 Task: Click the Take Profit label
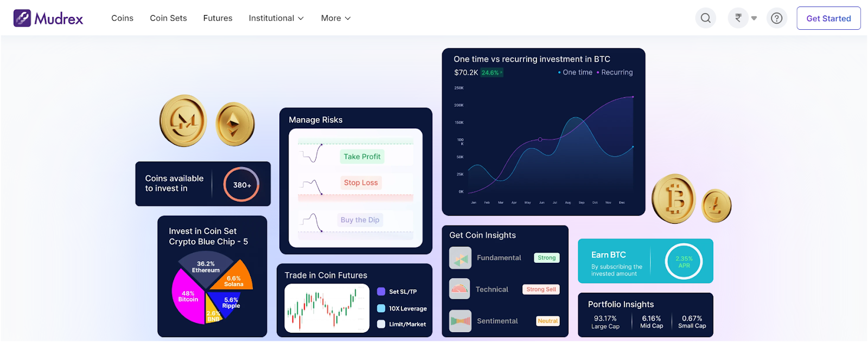click(362, 157)
